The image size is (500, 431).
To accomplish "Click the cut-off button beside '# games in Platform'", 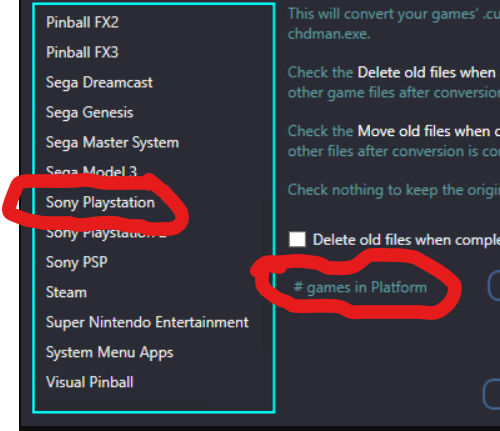I will click(x=494, y=287).
